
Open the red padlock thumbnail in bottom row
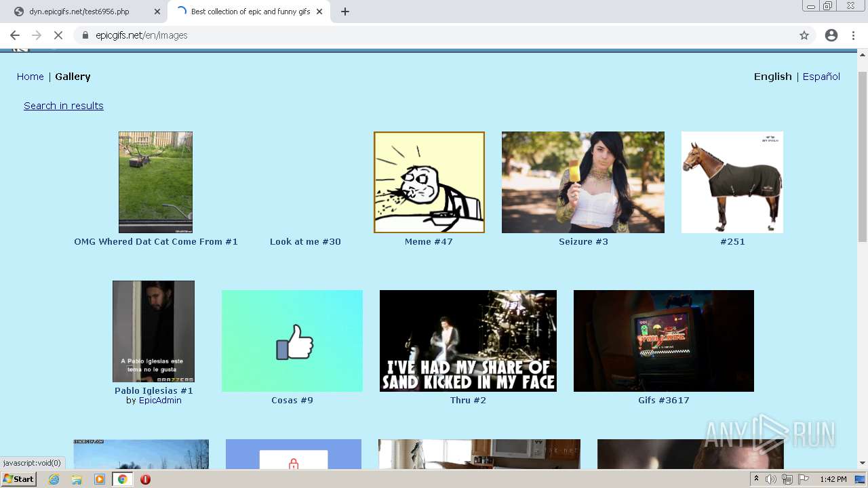(x=294, y=454)
